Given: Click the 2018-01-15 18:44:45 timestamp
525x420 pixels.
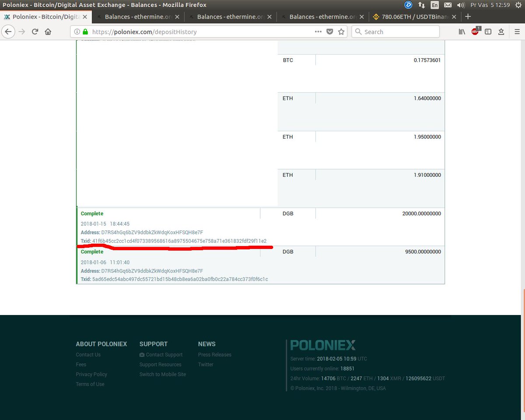Looking at the screenshot, I should pos(105,224).
